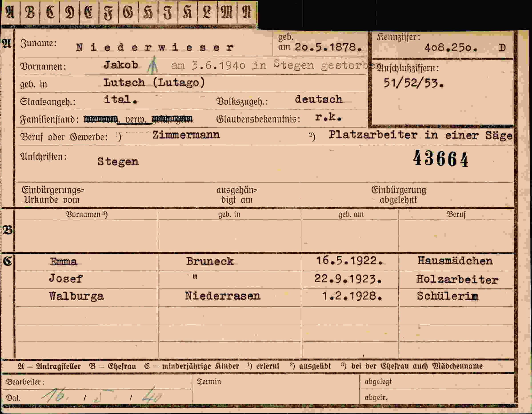Click the blue pencil mark after Jakob

[153, 65]
